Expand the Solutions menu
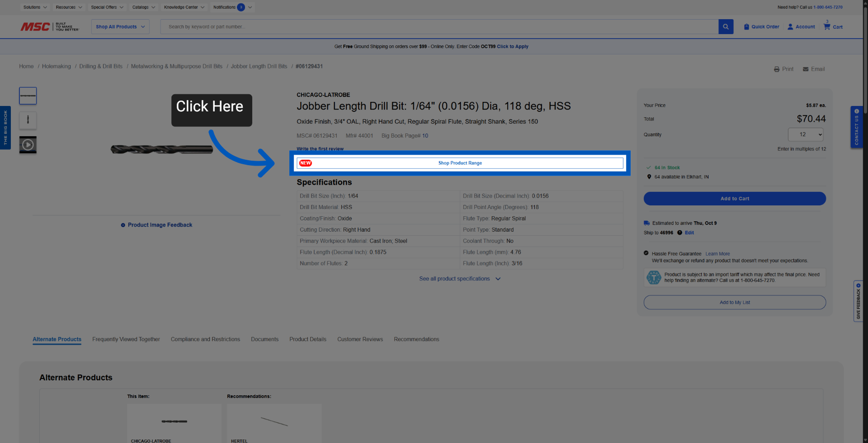Image resolution: width=868 pixels, height=443 pixels. point(35,7)
